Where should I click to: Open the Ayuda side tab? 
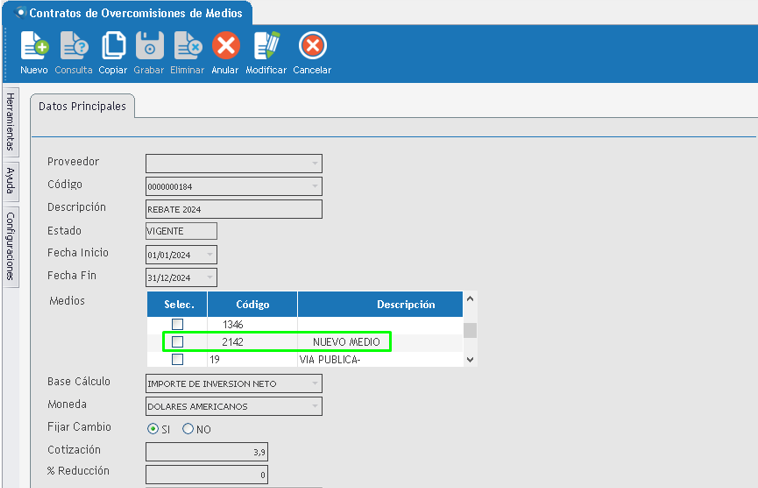click(x=11, y=181)
